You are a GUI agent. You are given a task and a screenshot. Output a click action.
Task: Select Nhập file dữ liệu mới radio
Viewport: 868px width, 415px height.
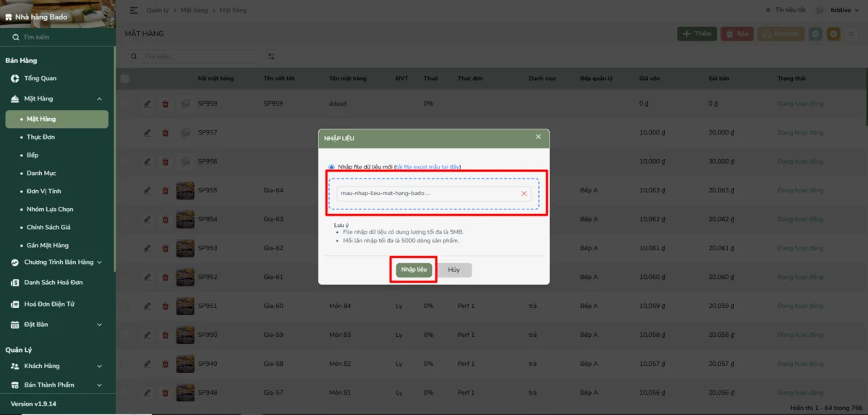[331, 167]
